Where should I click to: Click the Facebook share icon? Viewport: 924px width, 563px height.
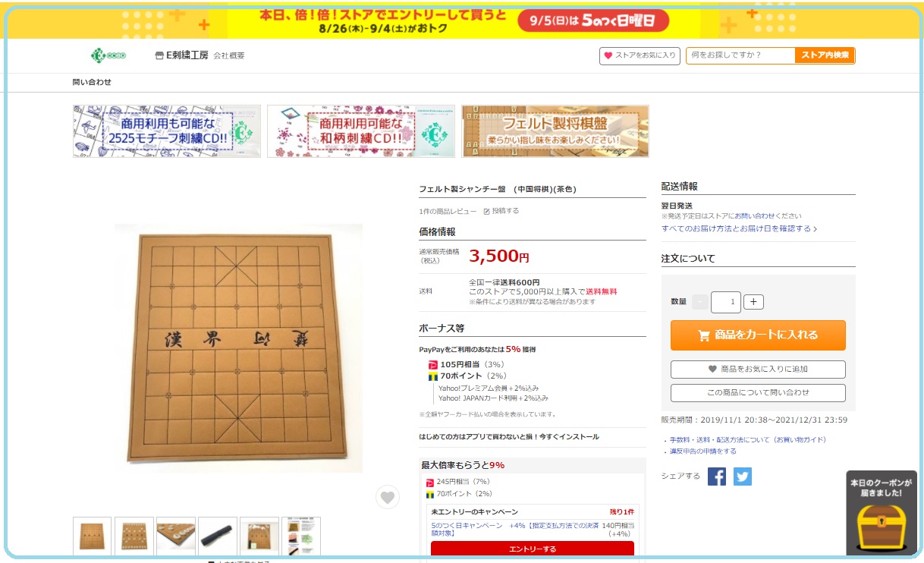coord(717,477)
